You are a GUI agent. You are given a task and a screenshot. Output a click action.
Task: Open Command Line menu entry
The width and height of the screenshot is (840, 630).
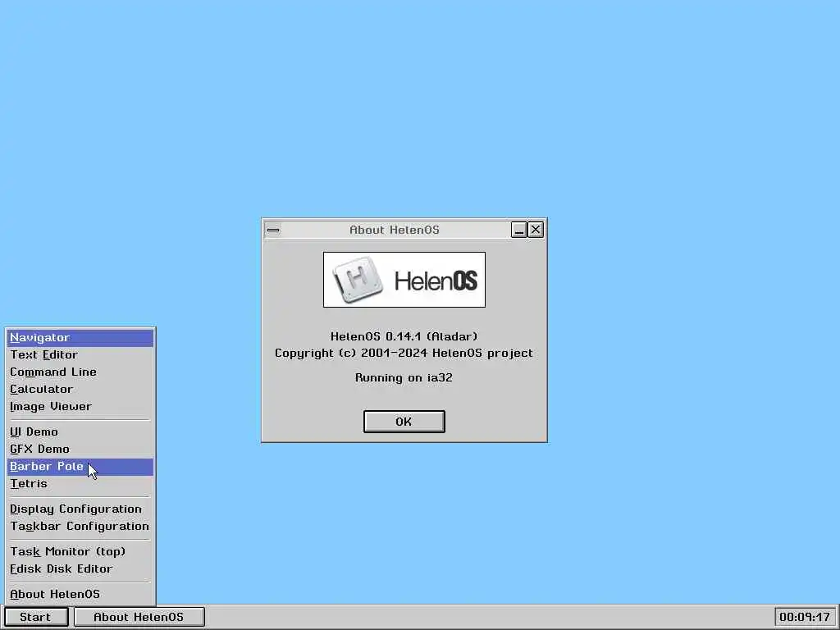coord(80,372)
